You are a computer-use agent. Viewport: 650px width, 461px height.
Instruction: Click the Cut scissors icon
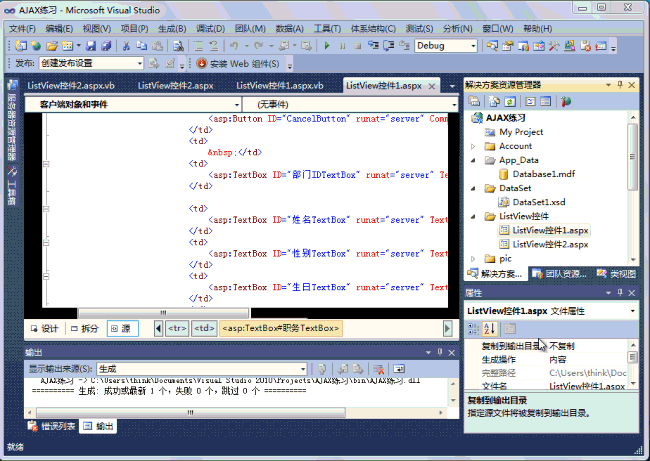coord(126,46)
